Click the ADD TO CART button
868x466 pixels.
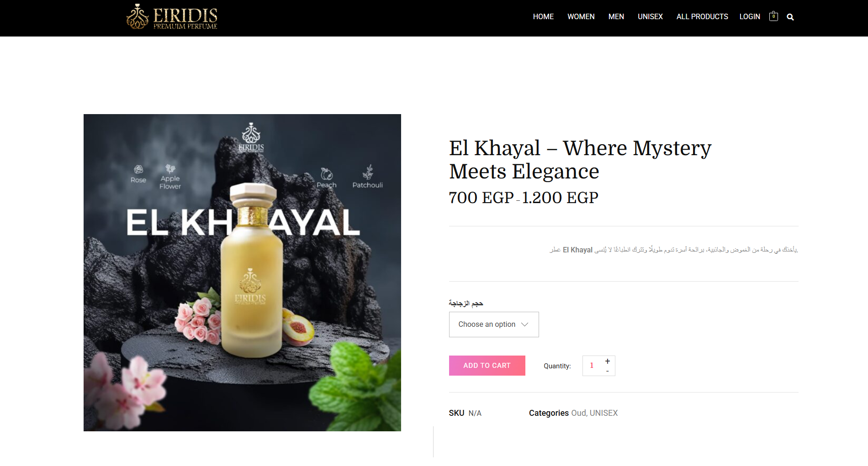tap(487, 366)
